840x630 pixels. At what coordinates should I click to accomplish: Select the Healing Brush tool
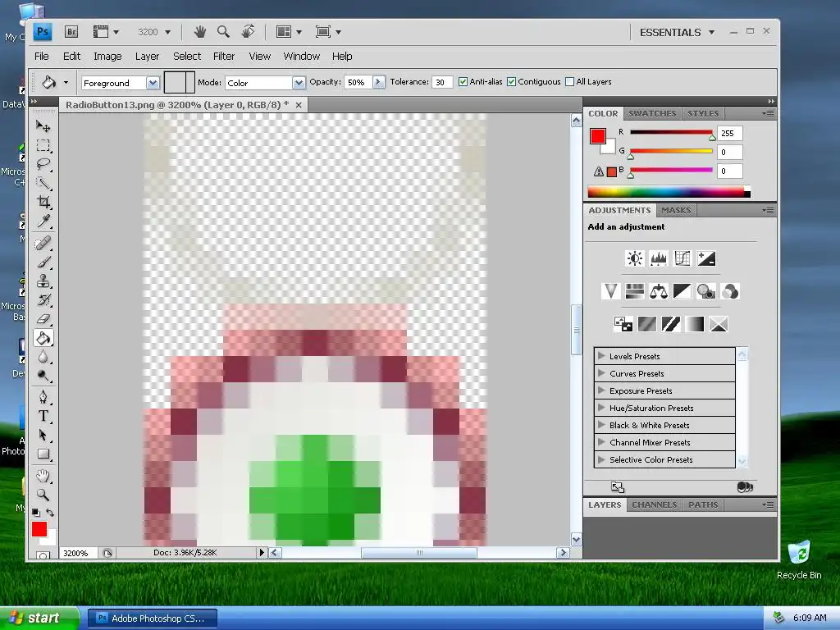[43, 243]
